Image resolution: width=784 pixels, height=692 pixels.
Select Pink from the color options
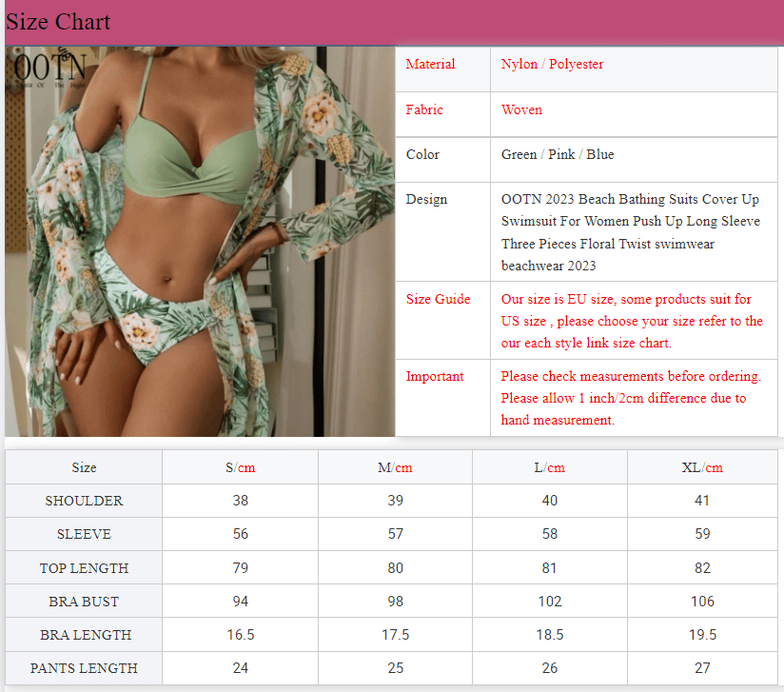tap(563, 154)
